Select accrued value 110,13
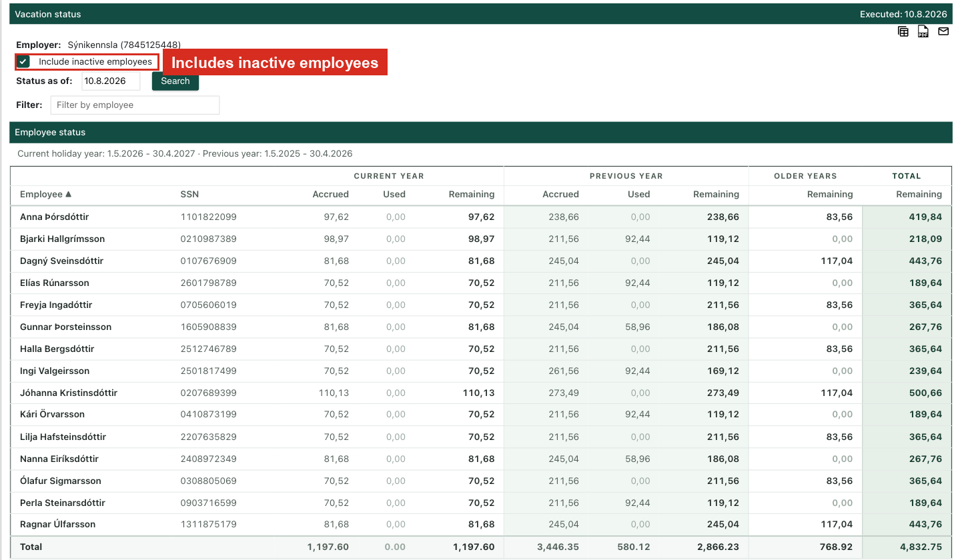960x560 pixels. 334,393
